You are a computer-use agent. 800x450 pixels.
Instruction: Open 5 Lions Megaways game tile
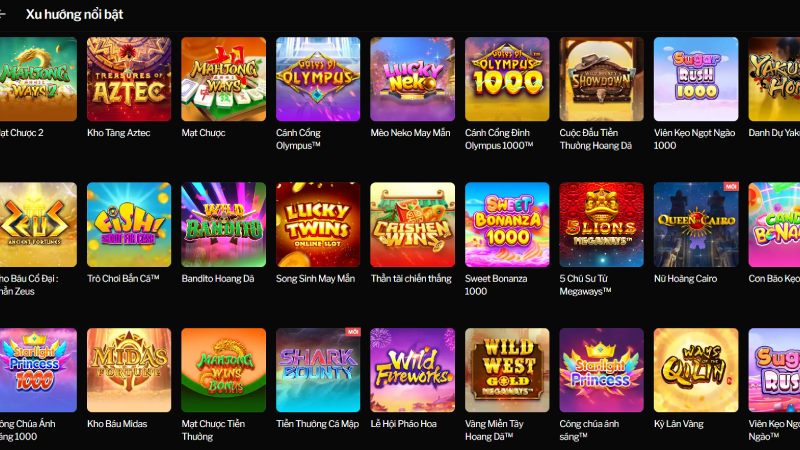tap(602, 224)
